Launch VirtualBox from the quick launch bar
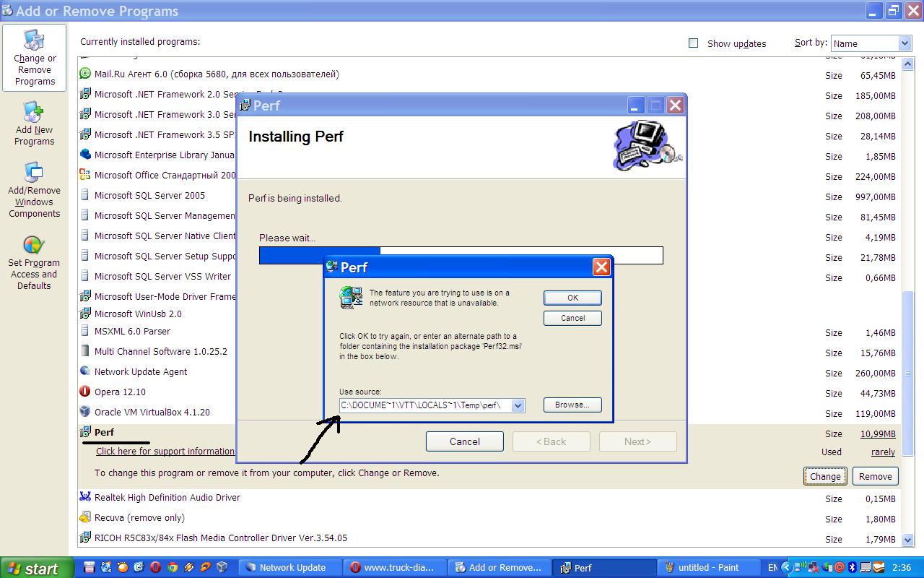The height and width of the screenshot is (578, 924). coord(222,567)
